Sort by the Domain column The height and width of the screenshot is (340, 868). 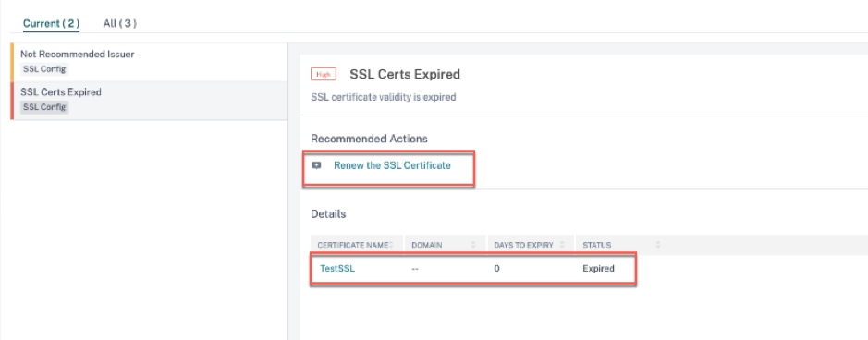click(446, 244)
